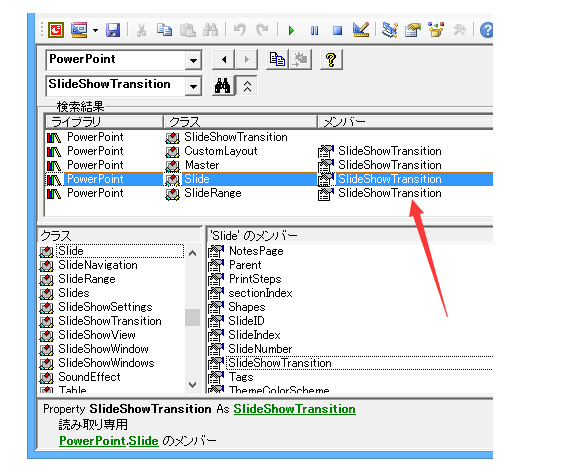The width and height of the screenshot is (566, 474).
Task: Click the クラス column header in search results
Action: [x=240, y=122]
